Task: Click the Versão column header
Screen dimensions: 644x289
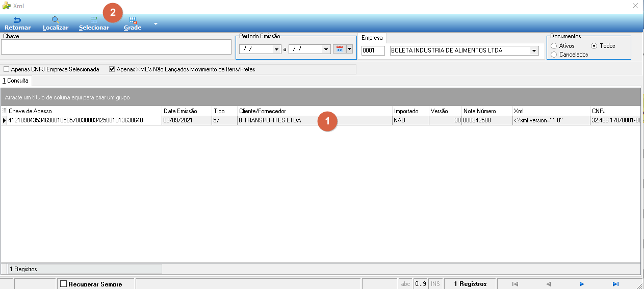Action: point(445,111)
